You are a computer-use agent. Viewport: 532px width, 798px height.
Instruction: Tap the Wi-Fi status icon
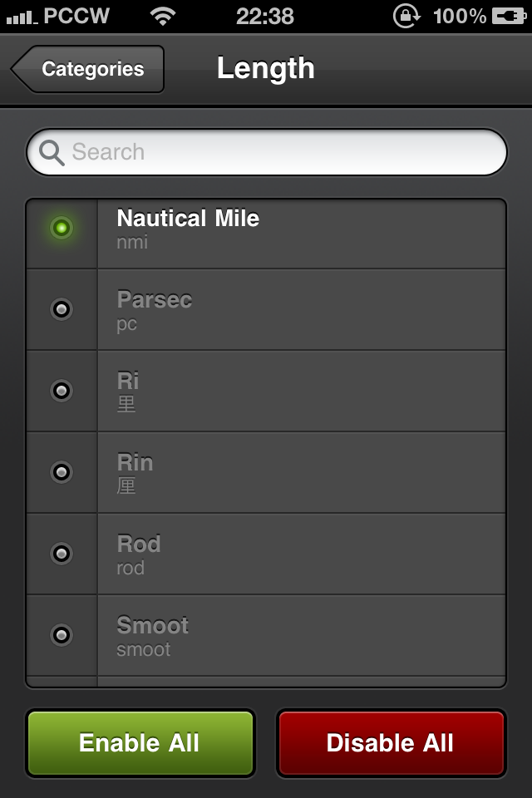tap(163, 16)
